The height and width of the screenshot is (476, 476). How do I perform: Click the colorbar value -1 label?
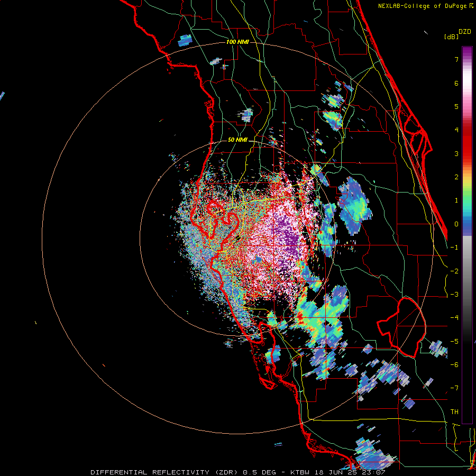pos(454,248)
